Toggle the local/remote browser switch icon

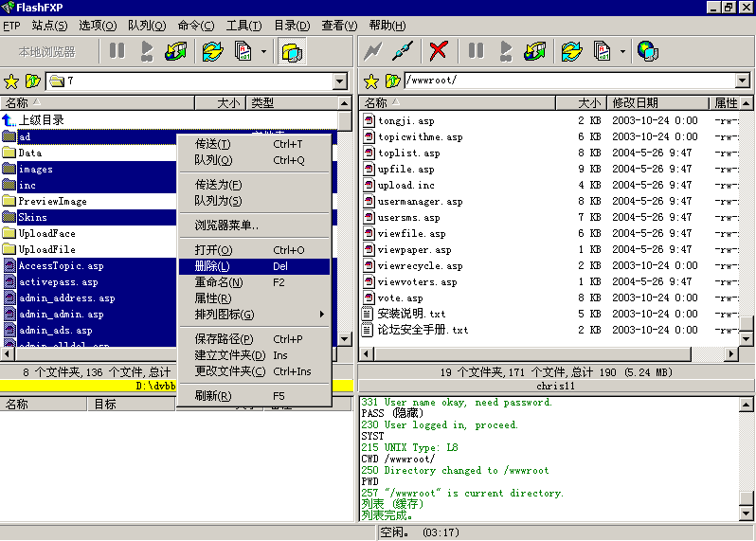point(292,51)
